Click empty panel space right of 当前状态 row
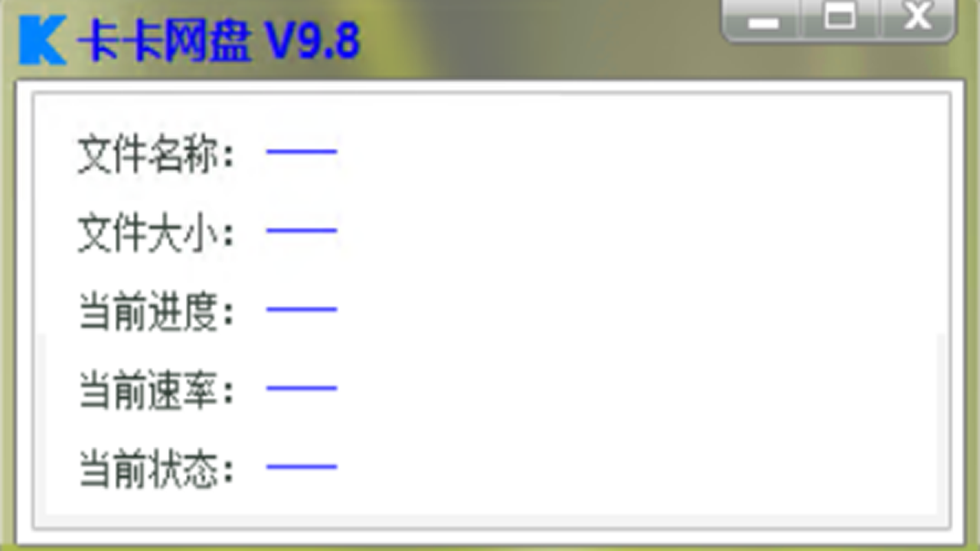 (635, 468)
